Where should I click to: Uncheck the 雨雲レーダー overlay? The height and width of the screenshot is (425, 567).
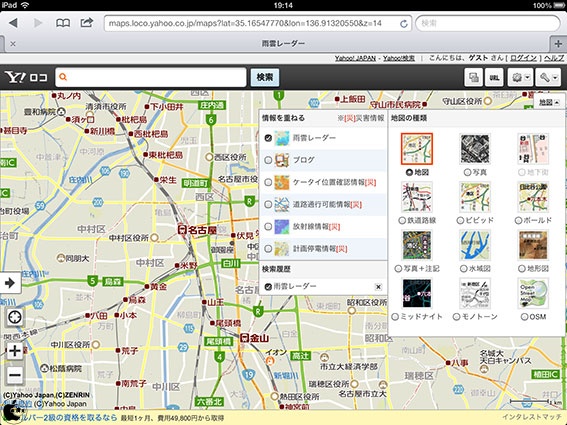coord(268,138)
